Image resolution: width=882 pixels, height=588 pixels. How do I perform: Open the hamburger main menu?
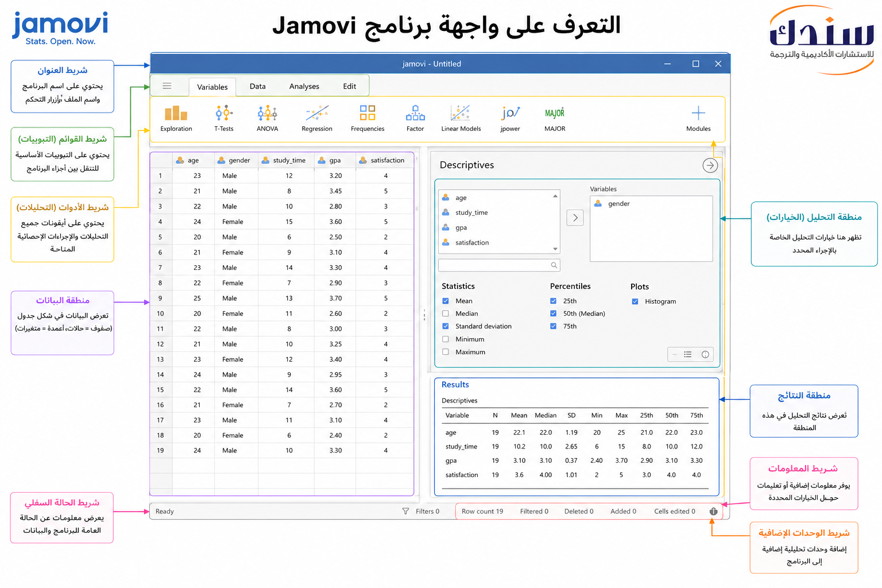(x=167, y=86)
